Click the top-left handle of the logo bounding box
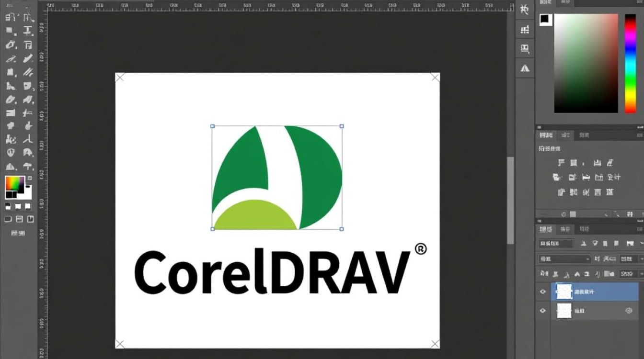The height and width of the screenshot is (359, 644). (x=212, y=126)
